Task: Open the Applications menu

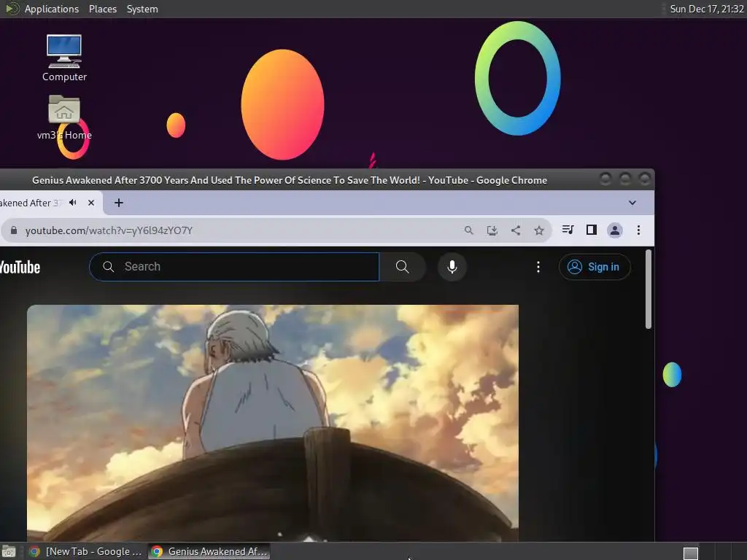Action: pyautogui.click(x=52, y=9)
